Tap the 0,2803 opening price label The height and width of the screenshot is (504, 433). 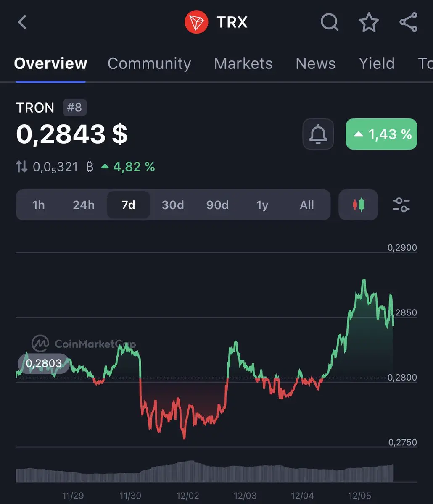(44, 364)
